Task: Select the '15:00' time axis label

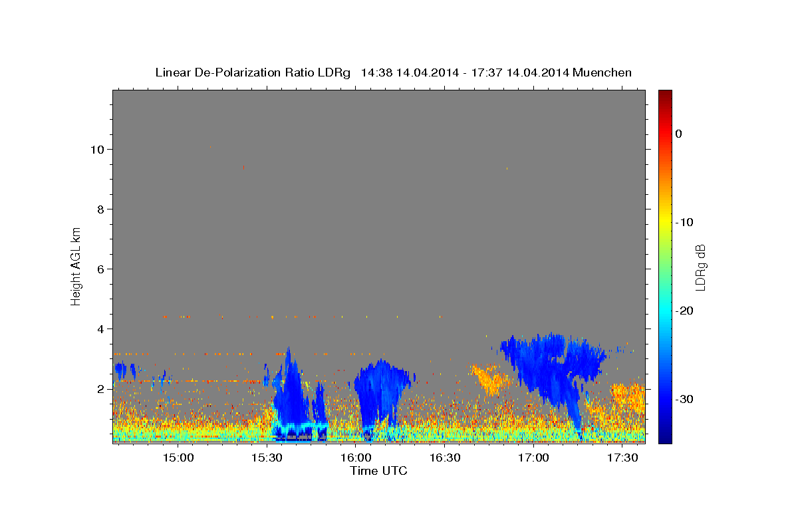Action: tap(179, 458)
